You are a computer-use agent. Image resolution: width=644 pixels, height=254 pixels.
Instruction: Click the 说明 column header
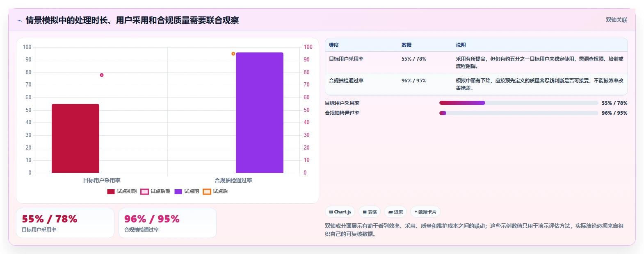461,45
